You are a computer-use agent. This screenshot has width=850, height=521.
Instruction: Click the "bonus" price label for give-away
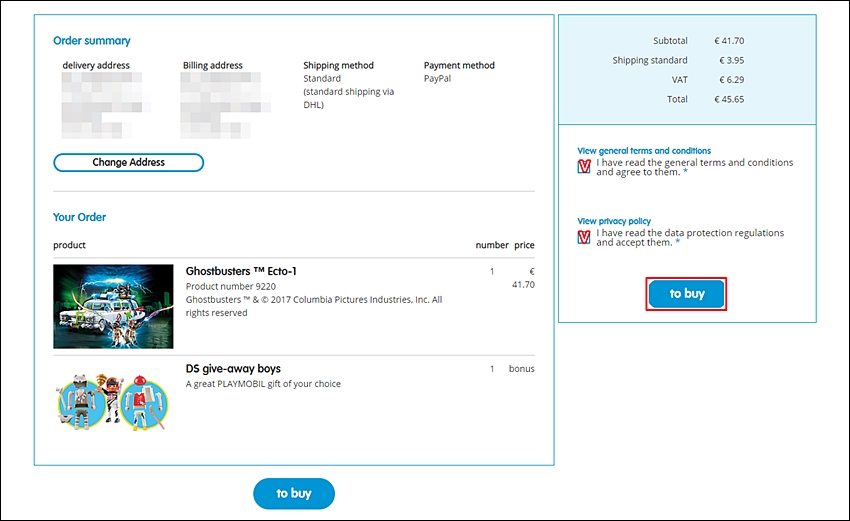coord(521,369)
